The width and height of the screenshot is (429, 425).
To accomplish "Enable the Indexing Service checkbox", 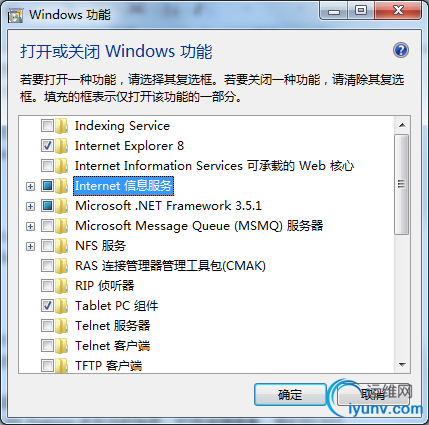I will 47,126.
